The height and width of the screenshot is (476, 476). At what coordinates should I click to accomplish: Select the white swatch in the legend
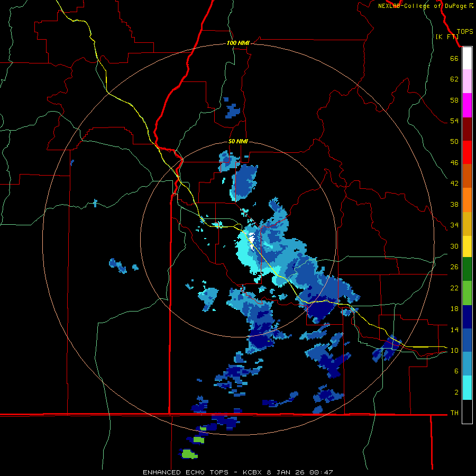tap(467, 58)
